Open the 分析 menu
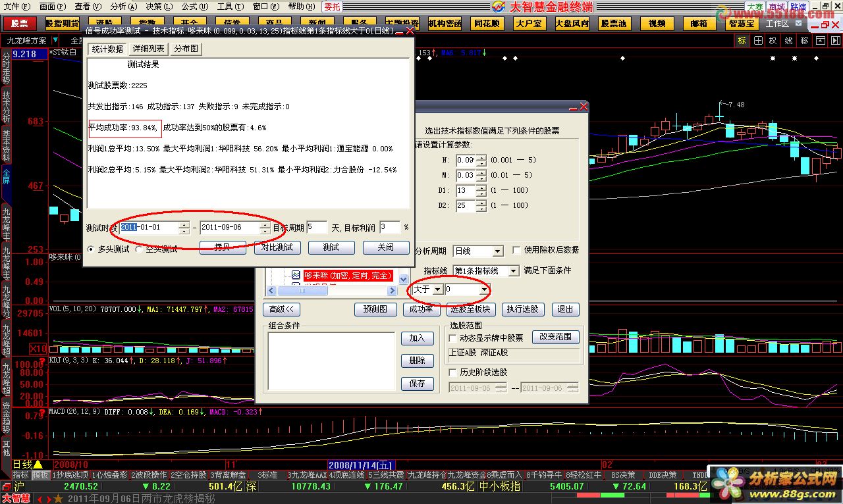The width and height of the screenshot is (843, 504). [124, 7]
